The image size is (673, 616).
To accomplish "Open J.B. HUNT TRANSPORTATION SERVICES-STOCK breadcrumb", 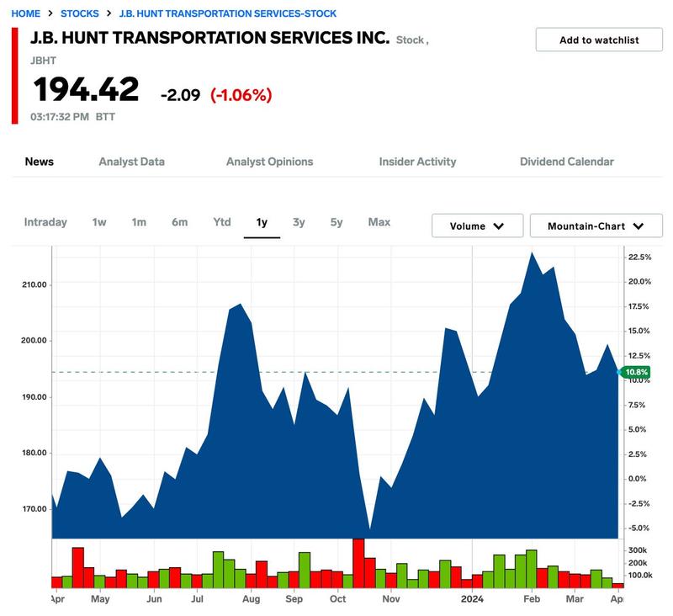I will pyautogui.click(x=227, y=13).
